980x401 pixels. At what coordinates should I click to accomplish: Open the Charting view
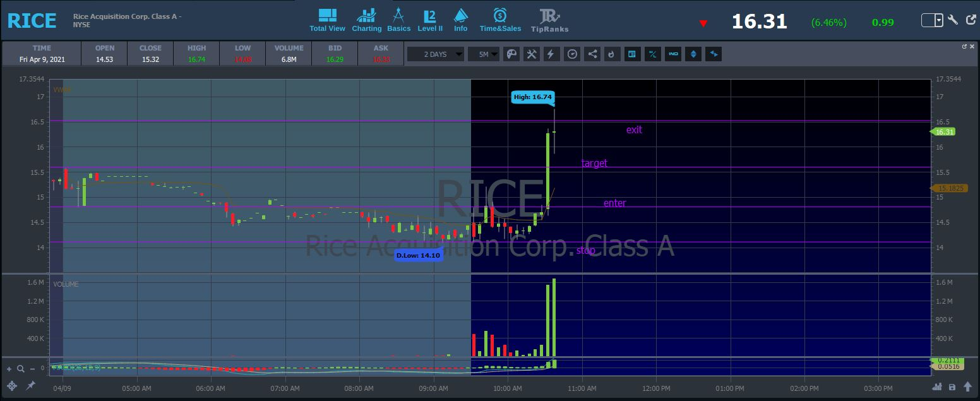coord(366,20)
